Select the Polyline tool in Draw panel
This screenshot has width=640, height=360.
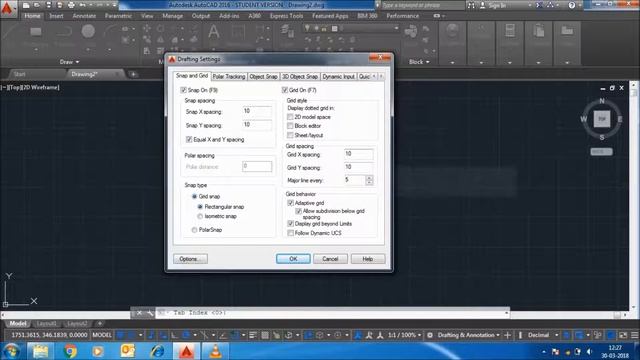tap(63, 32)
